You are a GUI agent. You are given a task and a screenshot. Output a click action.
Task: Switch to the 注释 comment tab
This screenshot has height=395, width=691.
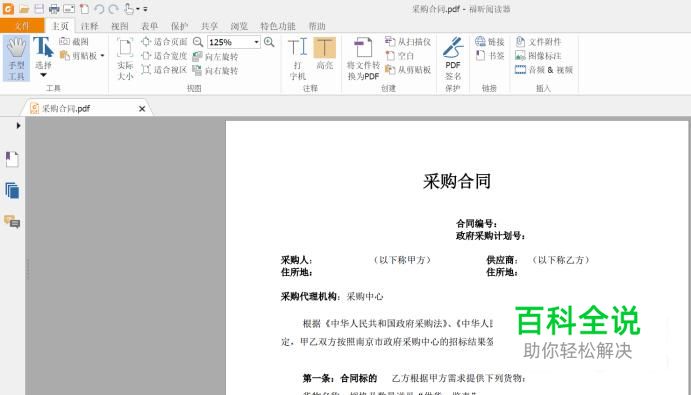[89, 26]
